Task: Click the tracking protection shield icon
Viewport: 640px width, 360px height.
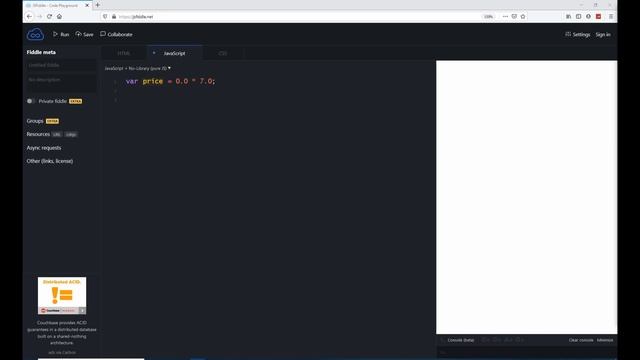Action: [105, 16]
